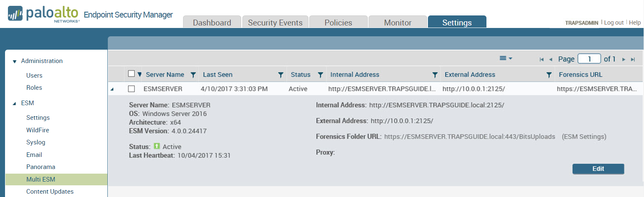Click the page number input field
Image resolution: width=644 pixels, height=197 pixels.
pos(589,59)
